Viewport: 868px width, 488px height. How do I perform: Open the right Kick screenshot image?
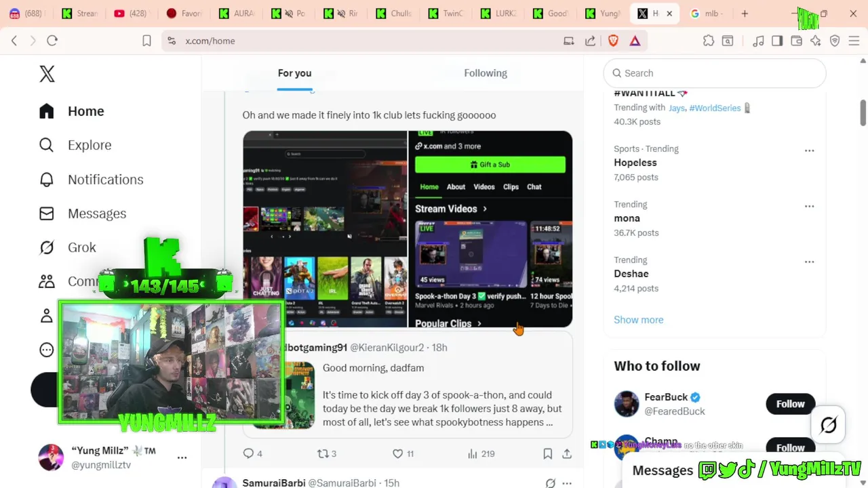[x=490, y=229]
